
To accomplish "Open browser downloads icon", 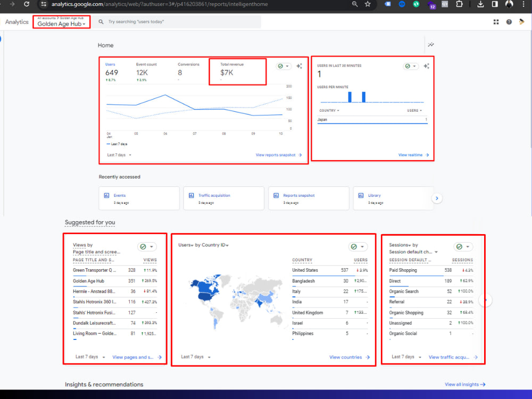I will tap(480, 4).
